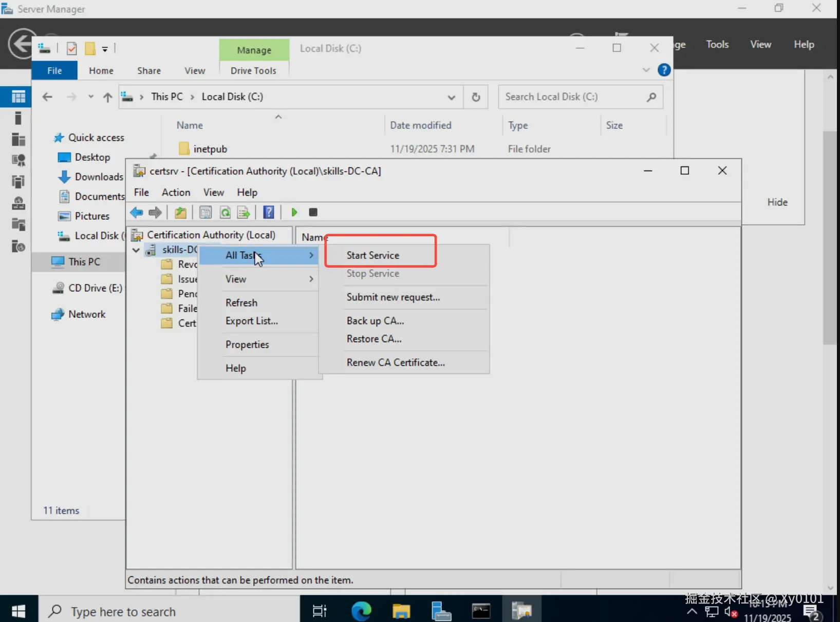Open the All Tasks context menu entry
This screenshot has width=840, height=622.
coord(258,255)
